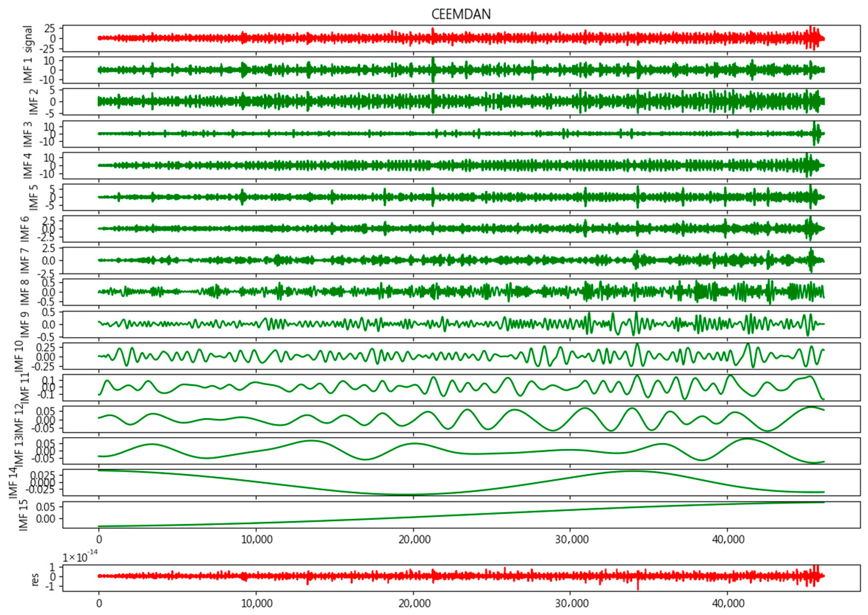The width and height of the screenshot is (868, 615).
Task: Click the IMF 8 waveform panel
Action: pyautogui.click(x=461, y=292)
